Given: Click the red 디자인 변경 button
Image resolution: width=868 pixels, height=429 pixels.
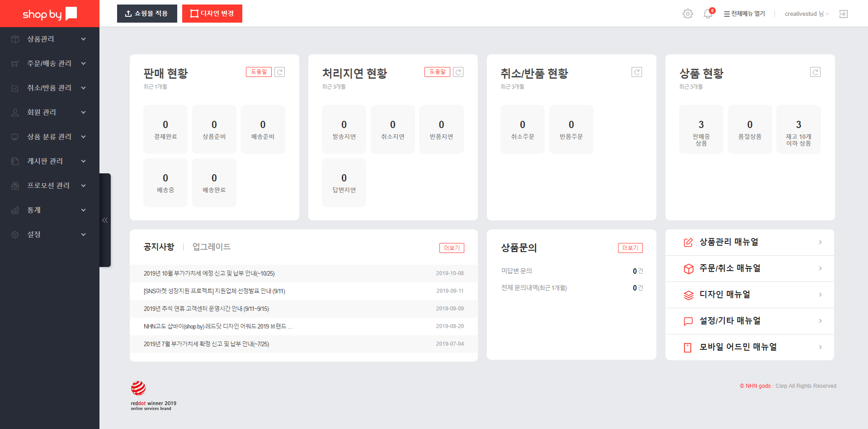Looking at the screenshot, I should (212, 14).
